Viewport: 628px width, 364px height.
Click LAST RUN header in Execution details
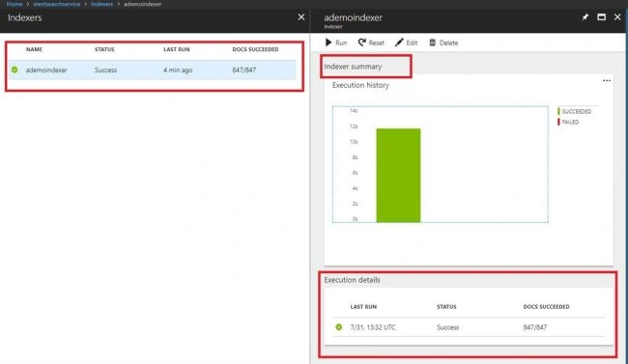[x=363, y=307]
